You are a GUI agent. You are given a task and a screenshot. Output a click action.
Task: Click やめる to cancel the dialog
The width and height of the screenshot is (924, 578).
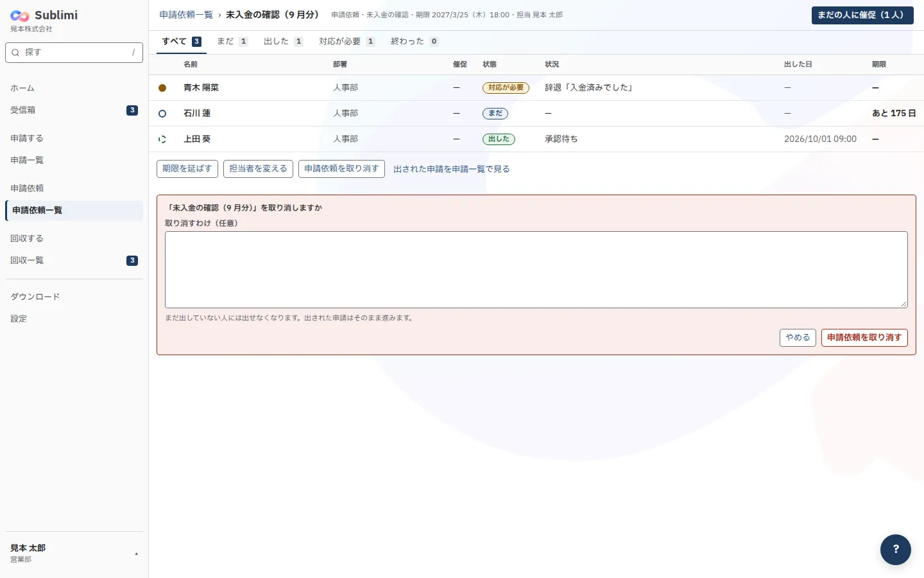pyautogui.click(x=798, y=338)
